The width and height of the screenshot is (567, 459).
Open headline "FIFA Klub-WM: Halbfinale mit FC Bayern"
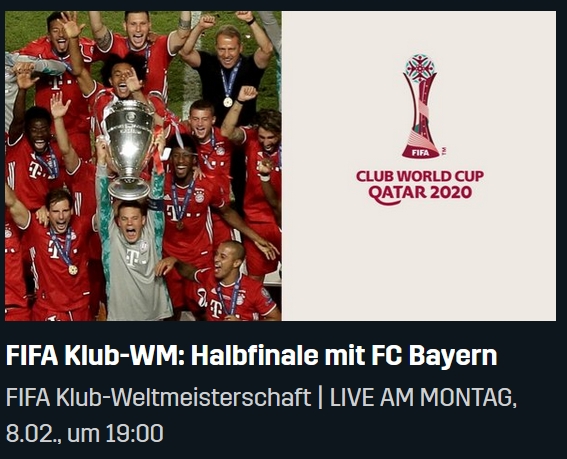coord(252,356)
